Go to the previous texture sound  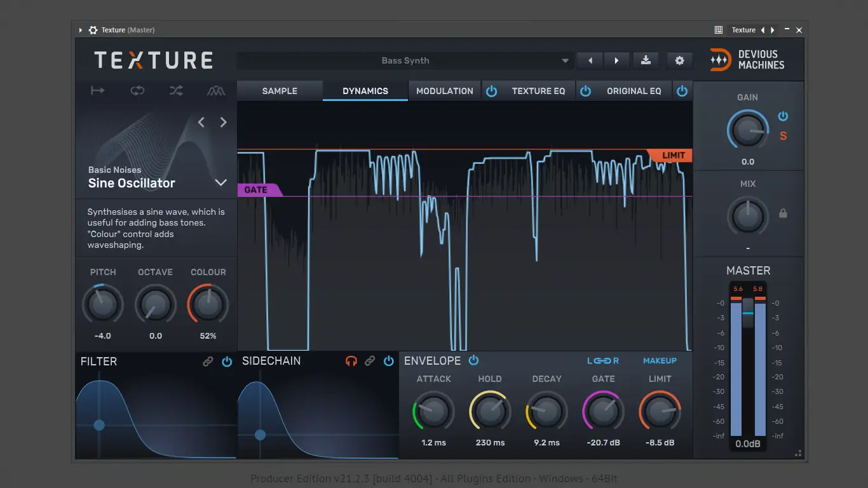(201, 122)
